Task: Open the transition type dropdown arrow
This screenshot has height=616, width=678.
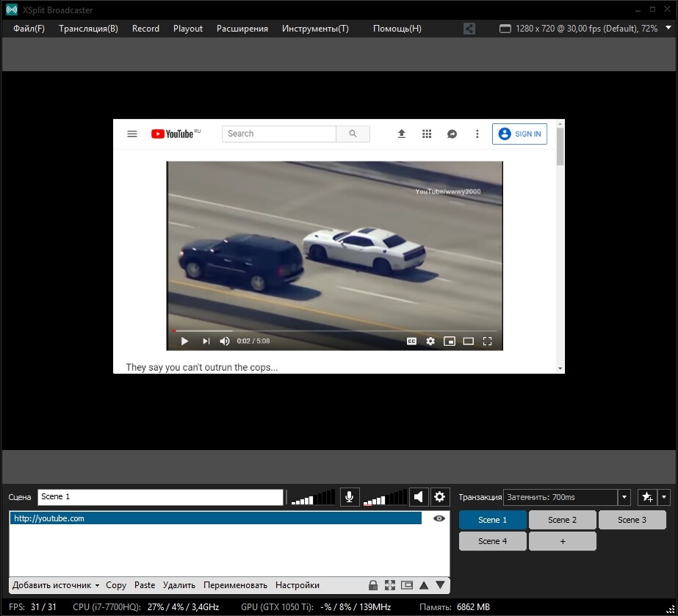Action: tap(624, 497)
